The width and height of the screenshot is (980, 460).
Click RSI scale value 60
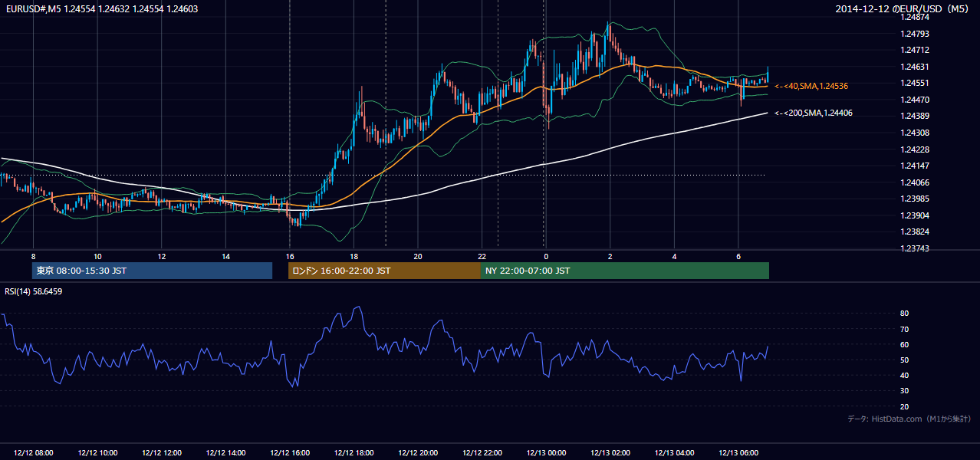904,344
